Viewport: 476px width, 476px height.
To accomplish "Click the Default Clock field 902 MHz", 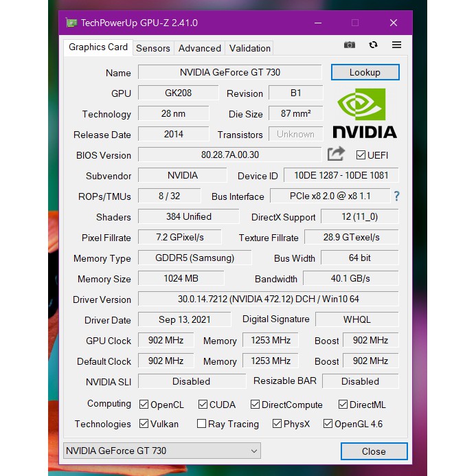I will pos(166,361).
